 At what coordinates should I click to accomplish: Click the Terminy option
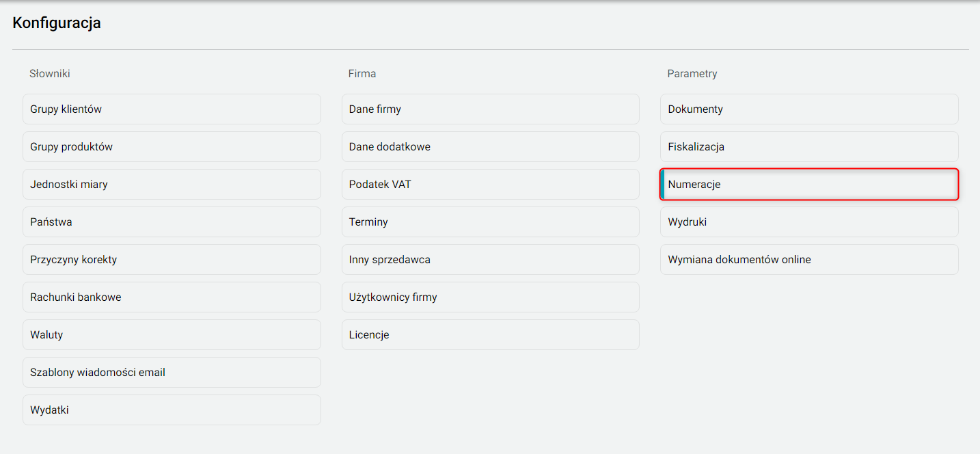(x=490, y=222)
